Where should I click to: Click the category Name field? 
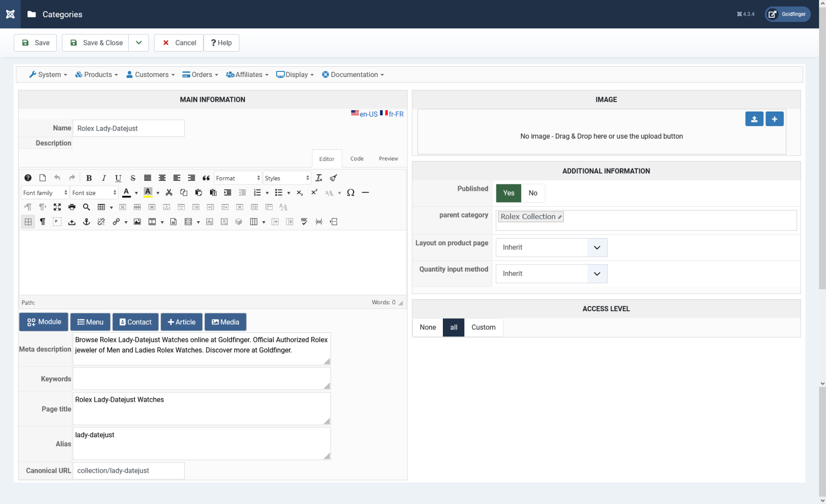coord(129,128)
